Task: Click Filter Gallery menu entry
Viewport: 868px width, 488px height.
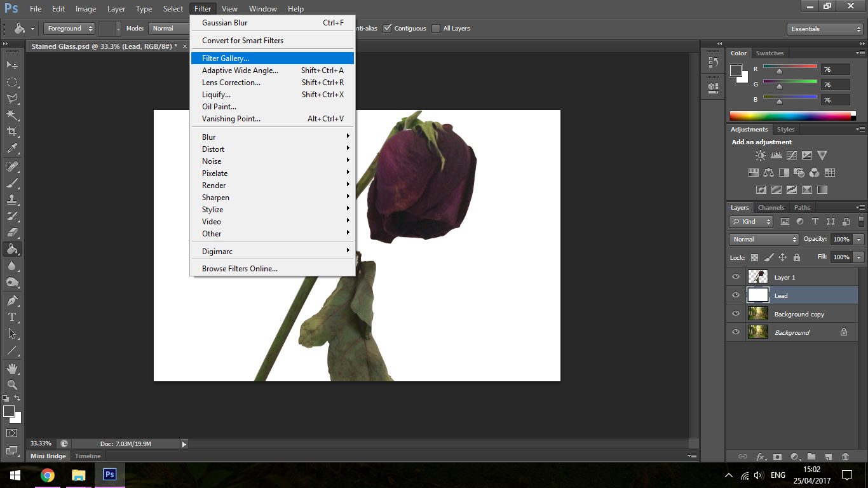Action: [x=273, y=58]
